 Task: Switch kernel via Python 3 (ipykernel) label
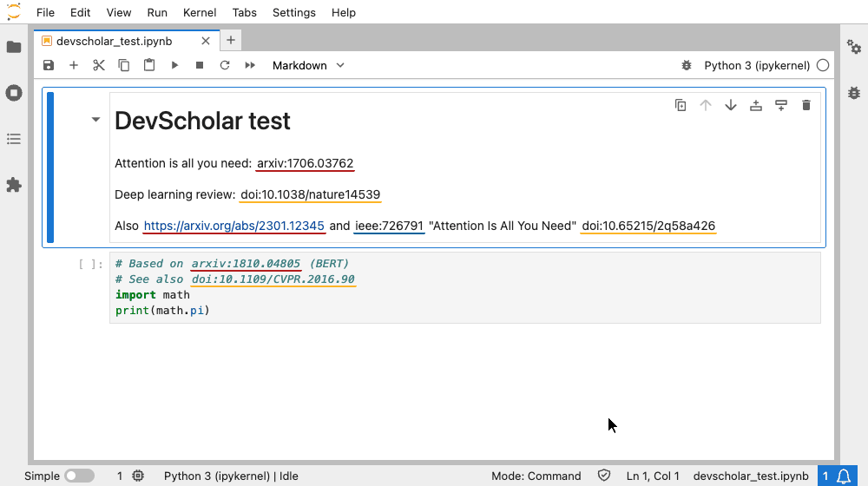point(757,65)
